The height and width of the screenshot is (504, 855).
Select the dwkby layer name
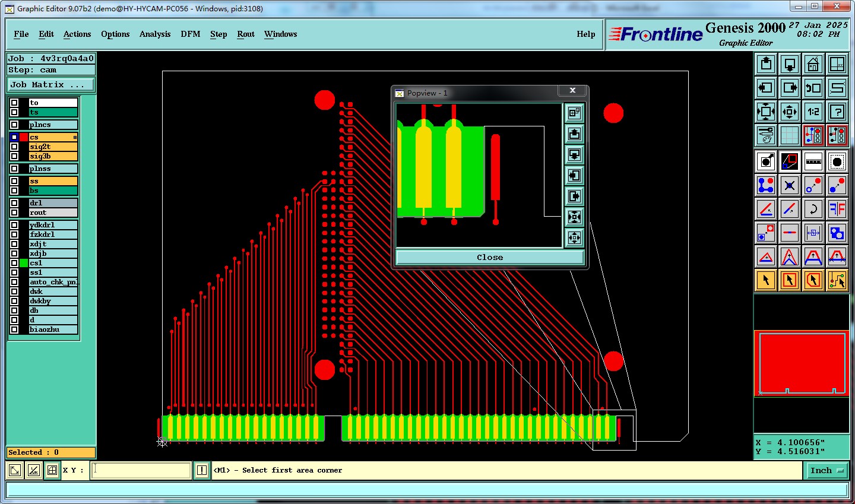click(x=53, y=301)
